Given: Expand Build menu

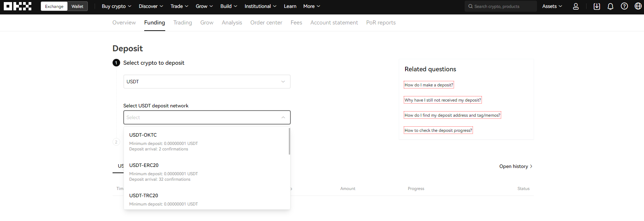Looking at the screenshot, I should tap(229, 7).
